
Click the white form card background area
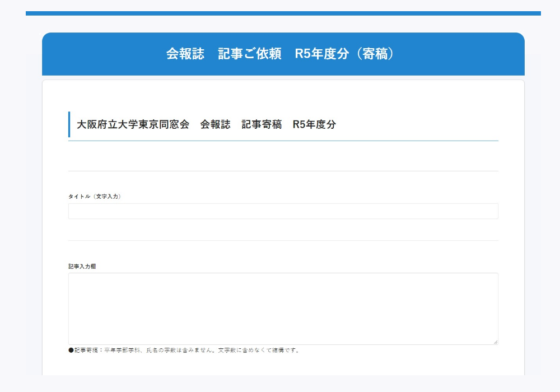[280, 95]
